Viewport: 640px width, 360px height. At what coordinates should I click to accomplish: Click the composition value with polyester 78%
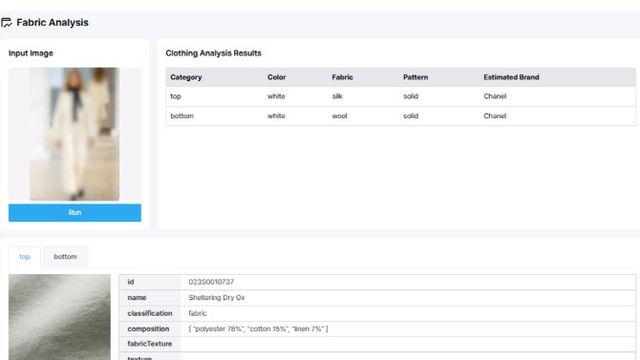(x=258, y=329)
